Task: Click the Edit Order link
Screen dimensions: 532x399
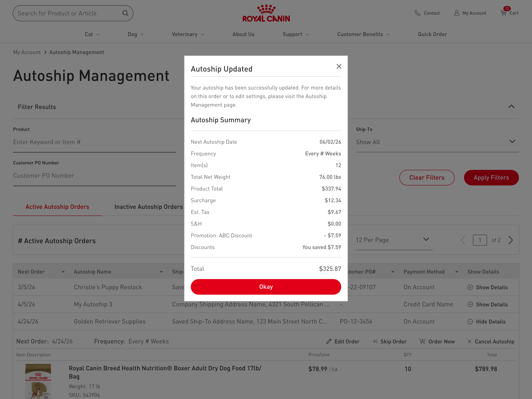Action: tap(347, 341)
